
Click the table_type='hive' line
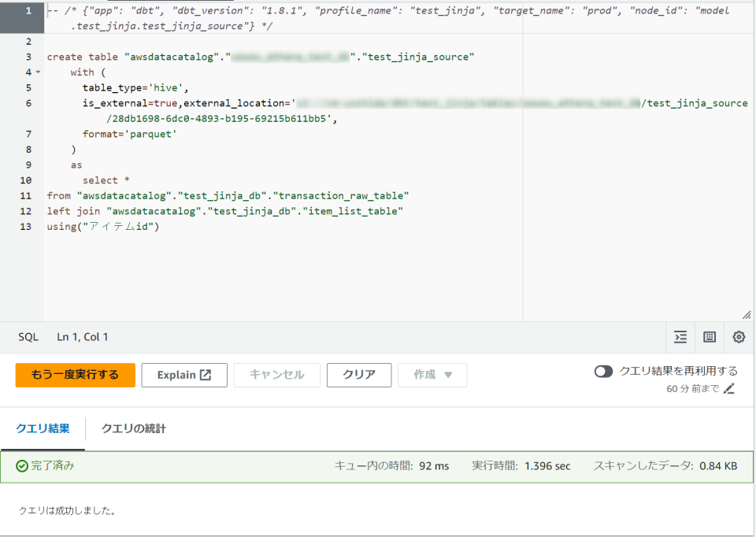coord(135,87)
